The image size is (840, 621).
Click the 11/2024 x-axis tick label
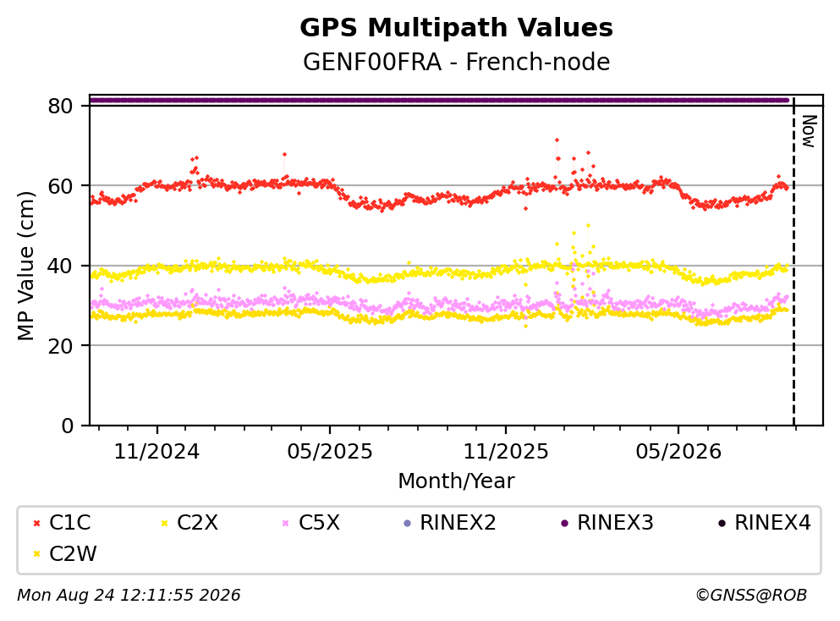click(x=157, y=452)
